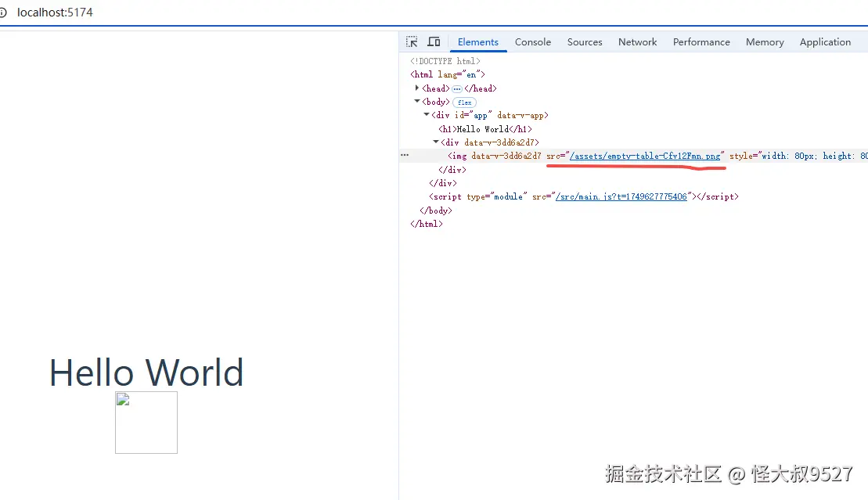
Task: Select the h1 Hello World DOM row
Action: (485, 129)
